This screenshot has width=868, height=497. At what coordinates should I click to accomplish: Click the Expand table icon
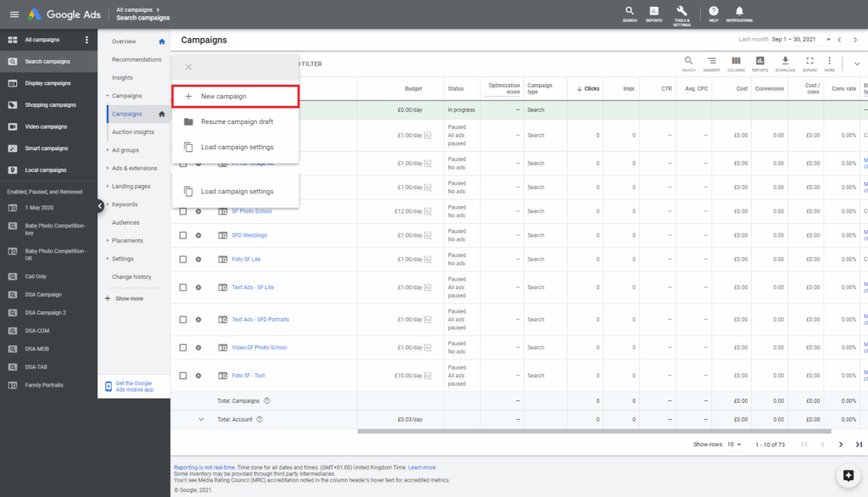(810, 64)
